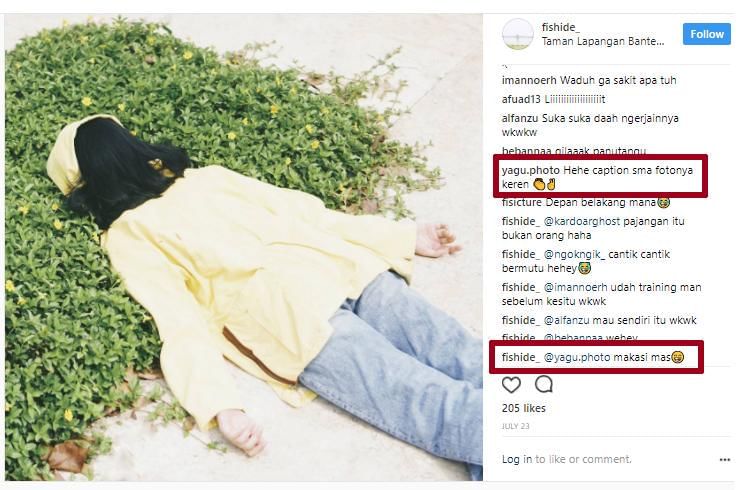
Task: Click the JULY 23 post date
Action: click(x=515, y=426)
